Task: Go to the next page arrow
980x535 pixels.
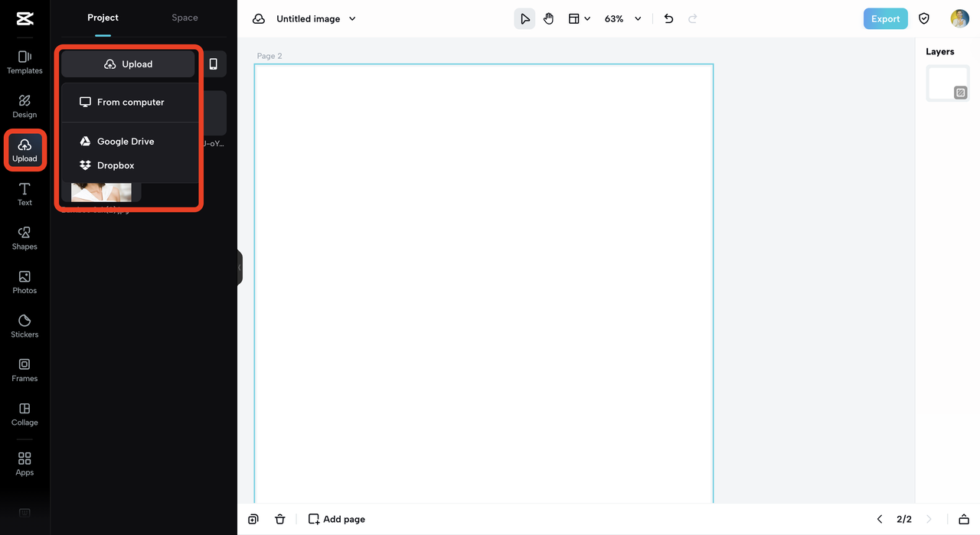Action: [929, 519]
